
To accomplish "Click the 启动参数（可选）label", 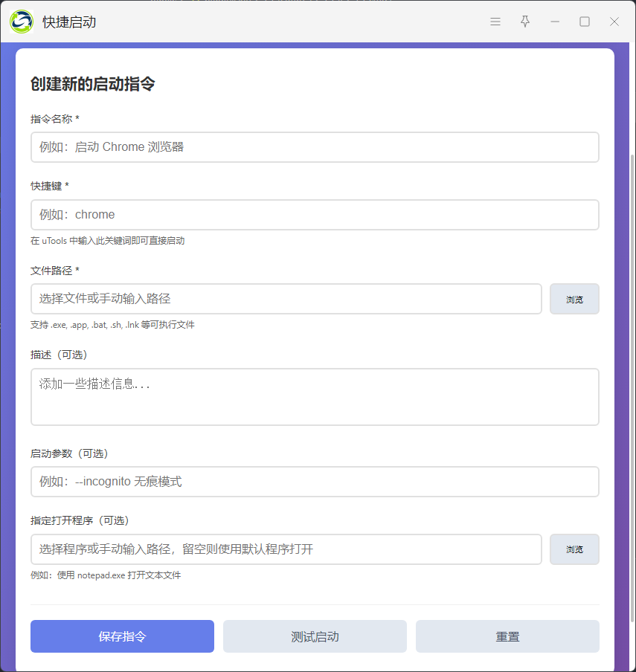I will tap(71, 453).
